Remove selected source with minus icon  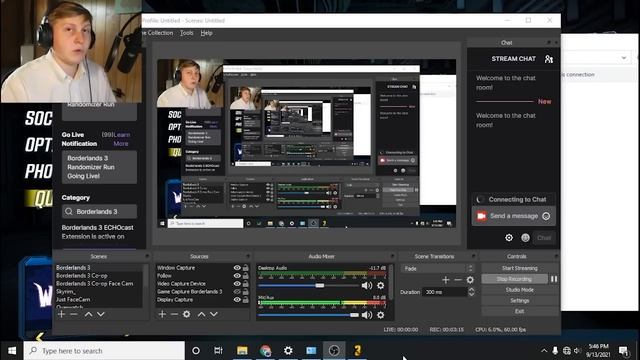174,314
